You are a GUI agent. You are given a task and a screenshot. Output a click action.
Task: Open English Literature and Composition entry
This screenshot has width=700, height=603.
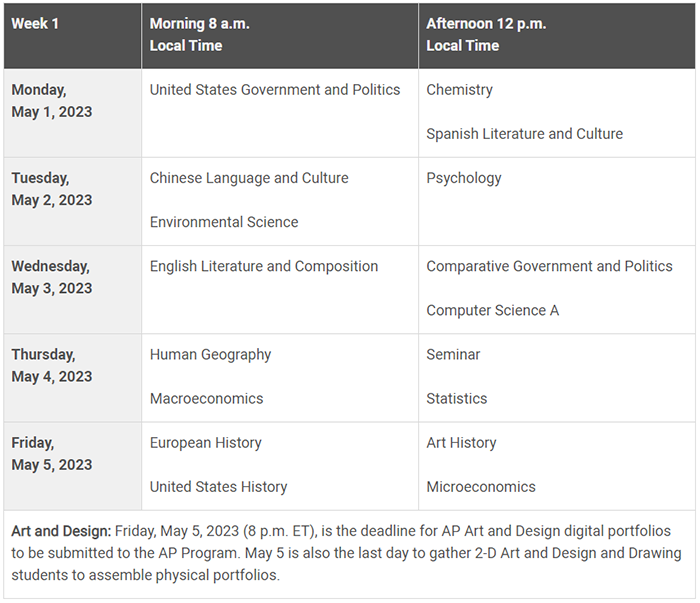coord(264,266)
